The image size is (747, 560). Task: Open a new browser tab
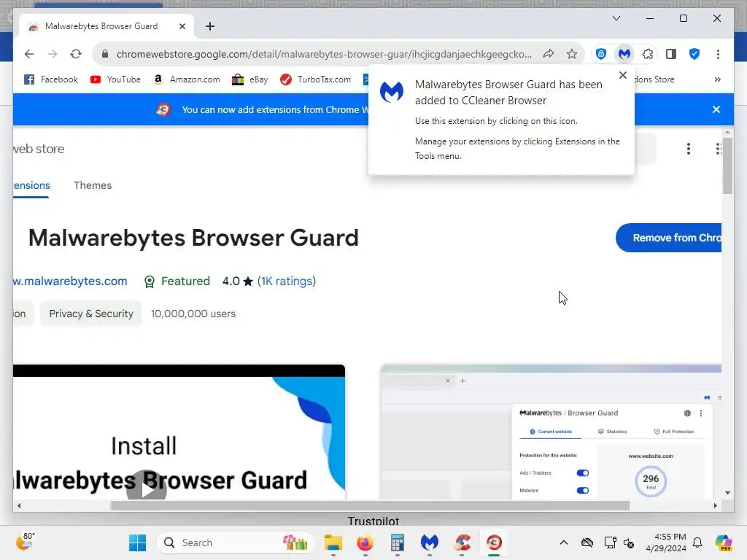[x=210, y=26]
